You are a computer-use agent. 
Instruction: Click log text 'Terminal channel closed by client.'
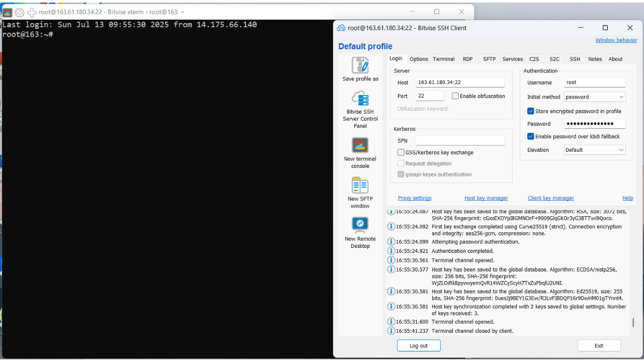coord(472,331)
